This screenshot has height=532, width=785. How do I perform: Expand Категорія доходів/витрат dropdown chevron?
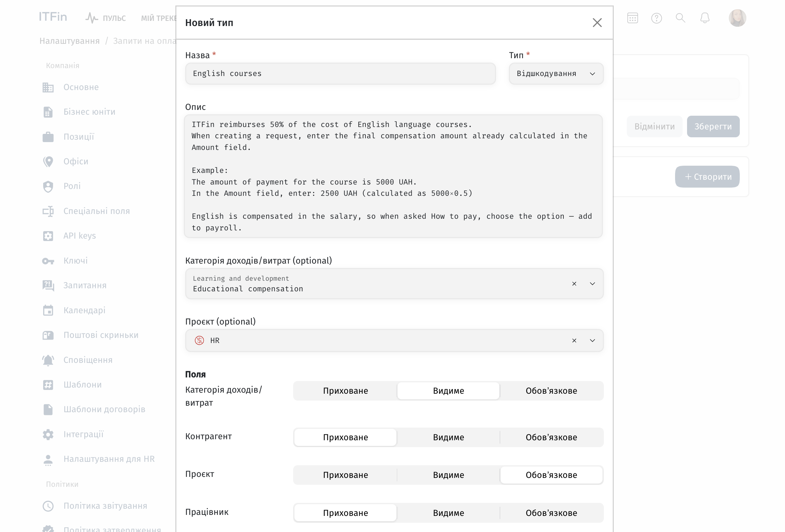click(592, 284)
